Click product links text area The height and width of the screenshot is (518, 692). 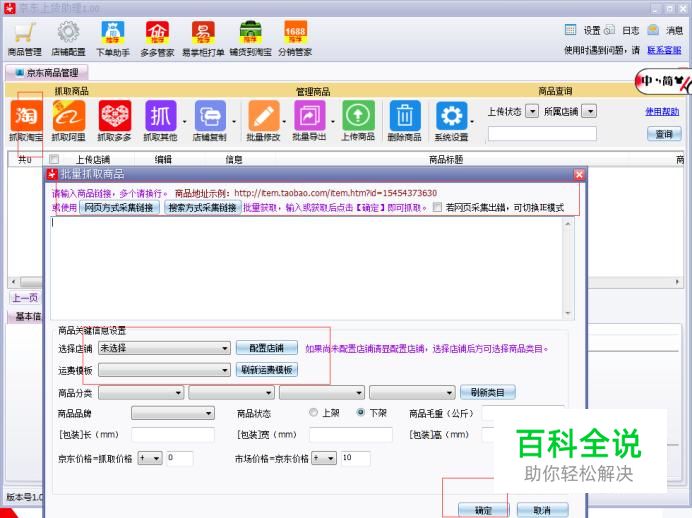click(x=306, y=268)
